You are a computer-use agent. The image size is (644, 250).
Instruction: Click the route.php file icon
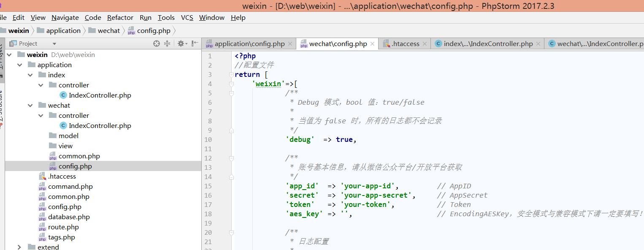tap(42, 227)
